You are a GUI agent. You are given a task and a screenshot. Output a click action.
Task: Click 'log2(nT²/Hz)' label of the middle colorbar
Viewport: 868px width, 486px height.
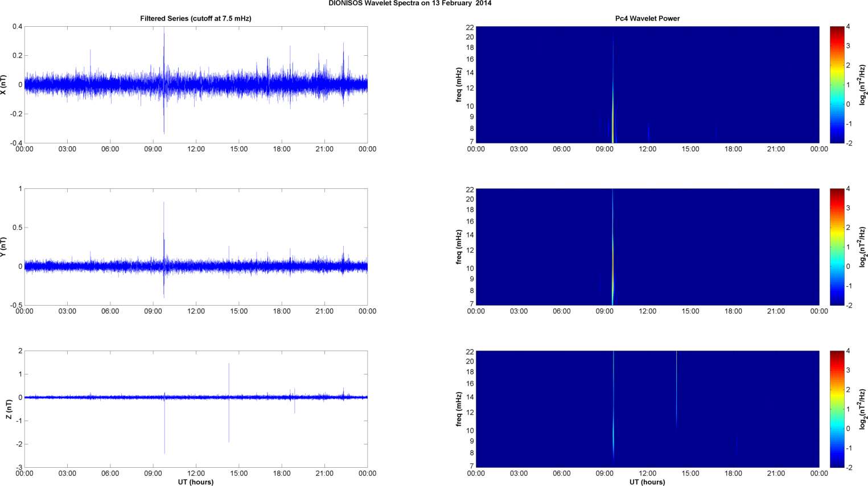863,247
